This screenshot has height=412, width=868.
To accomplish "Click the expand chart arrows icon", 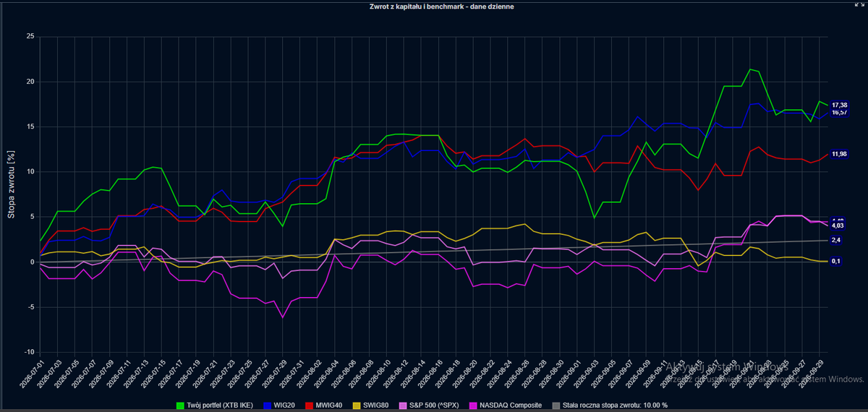I will coord(861,6).
